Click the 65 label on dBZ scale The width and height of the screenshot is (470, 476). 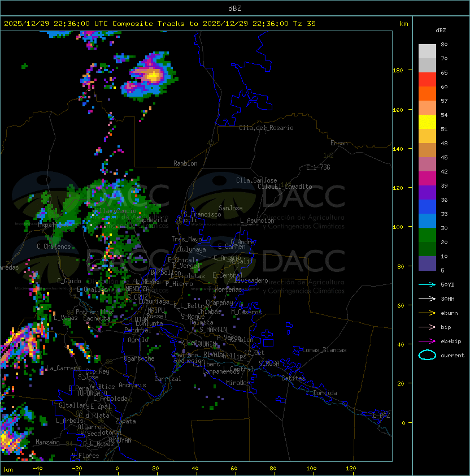[444, 72]
